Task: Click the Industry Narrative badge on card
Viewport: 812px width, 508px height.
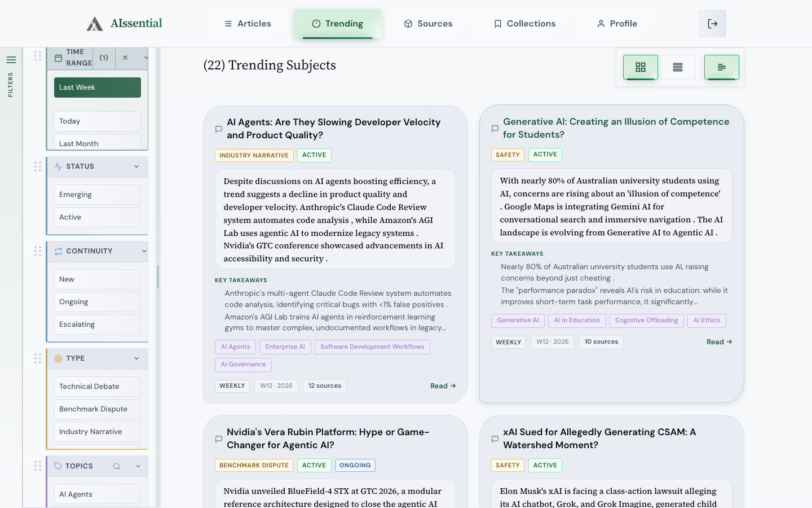Action: point(254,155)
